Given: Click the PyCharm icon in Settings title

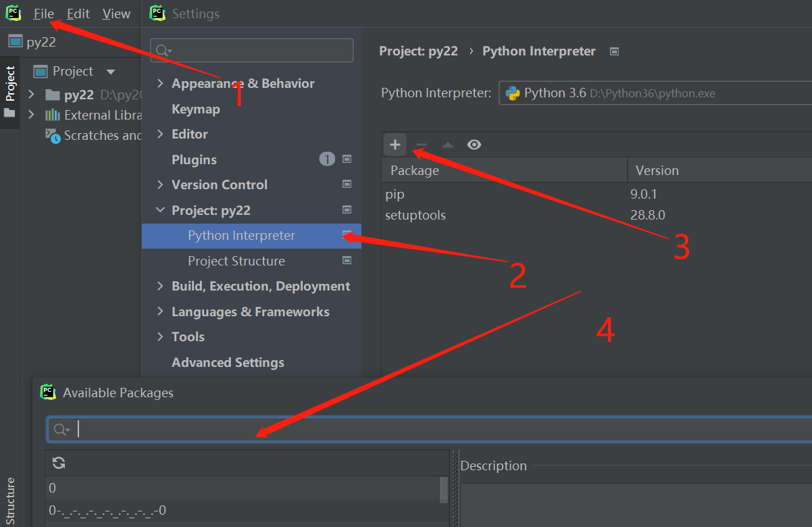Looking at the screenshot, I should [x=157, y=13].
